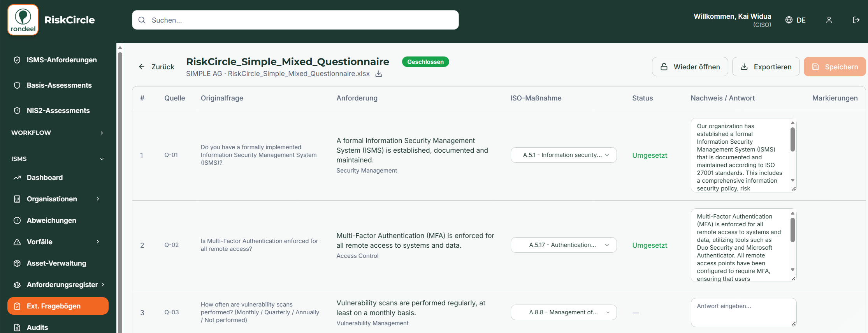Click the NIS2-Assessments shield icon
The image size is (868, 333).
click(x=17, y=111)
